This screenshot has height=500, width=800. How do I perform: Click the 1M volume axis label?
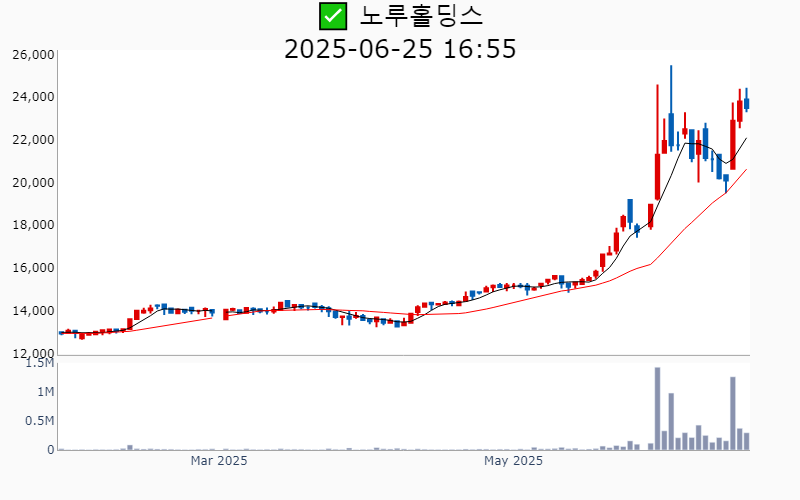(x=45, y=392)
